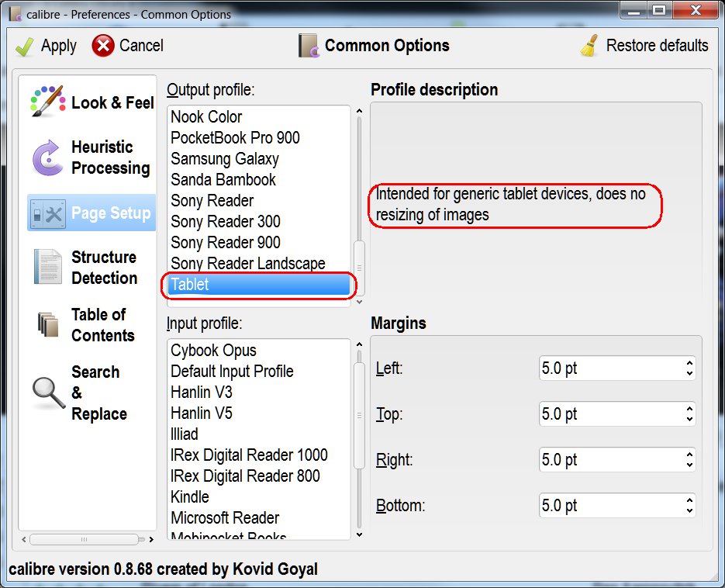Decrease the Top margin with down arrow
Viewport: 725px width, 588px height.
pos(689,419)
